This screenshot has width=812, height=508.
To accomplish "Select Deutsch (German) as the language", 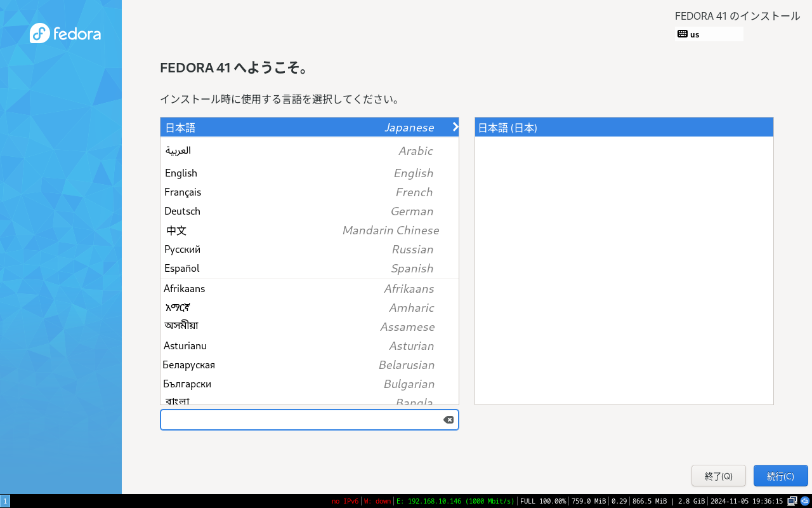I will coord(310,211).
